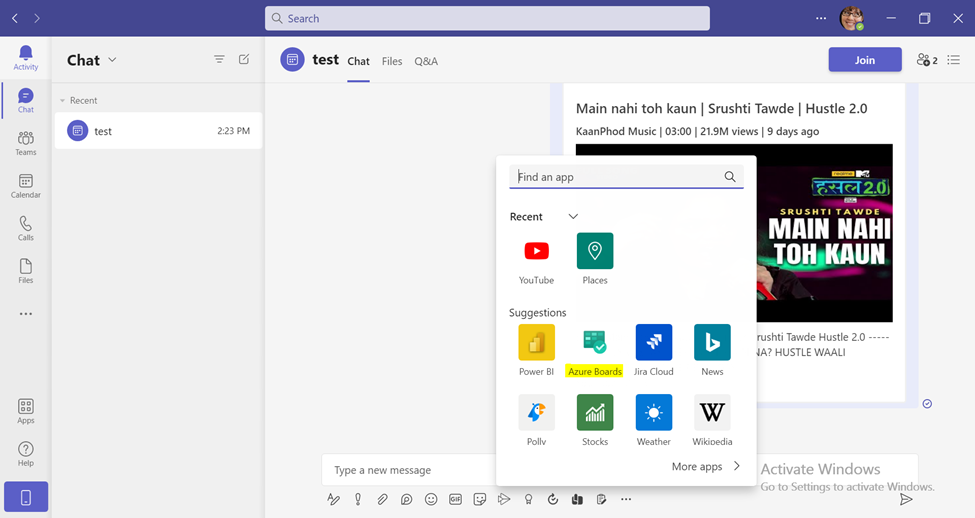This screenshot has height=518, width=975.
Task: Click the Viva Learning circular-arrow icon
Action: pos(552,499)
